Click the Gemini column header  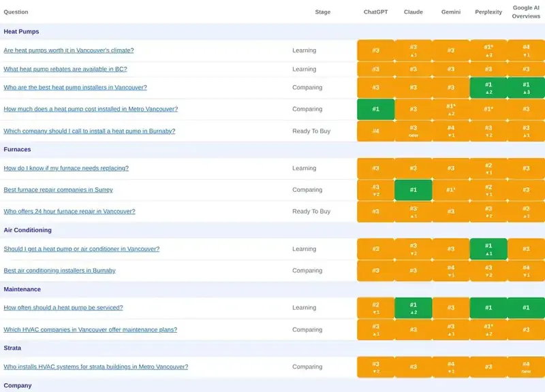tap(451, 12)
